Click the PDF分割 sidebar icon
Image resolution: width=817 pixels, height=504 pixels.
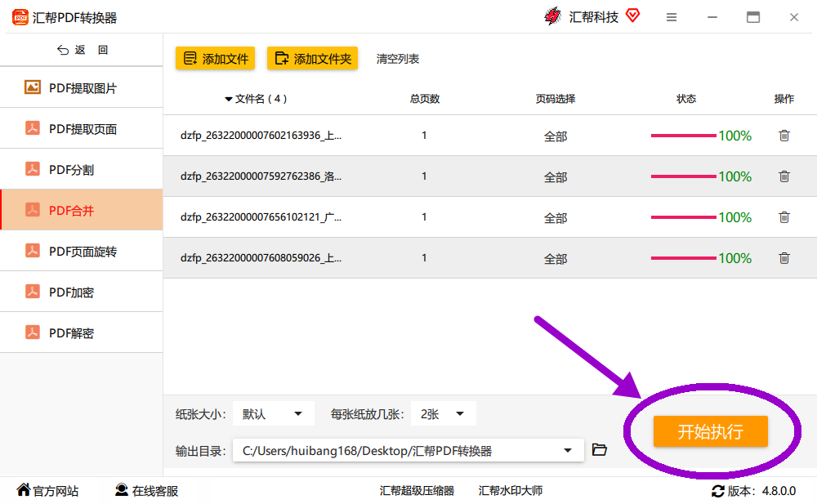[x=33, y=169]
